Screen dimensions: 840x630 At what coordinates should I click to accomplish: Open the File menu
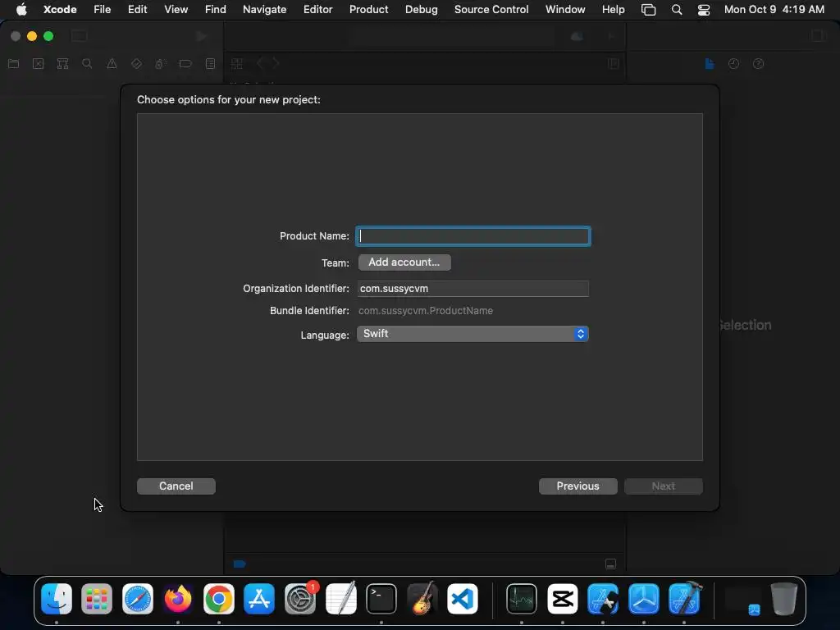click(103, 9)
